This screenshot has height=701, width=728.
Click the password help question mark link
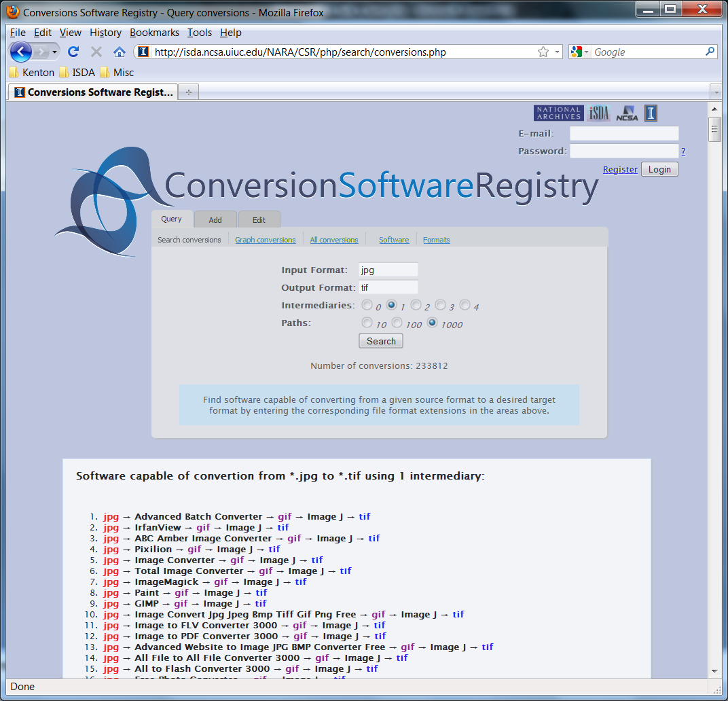[x=683, y=151]
